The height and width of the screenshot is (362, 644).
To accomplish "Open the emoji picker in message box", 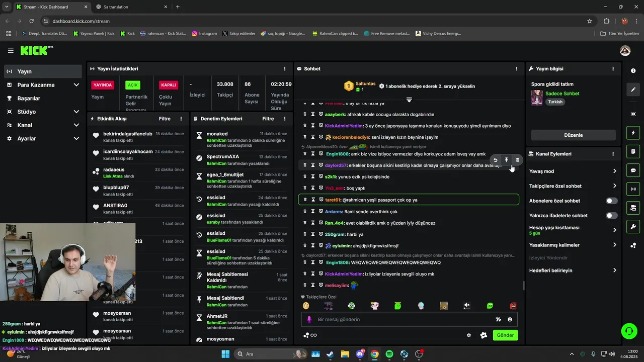I will 510,319.
